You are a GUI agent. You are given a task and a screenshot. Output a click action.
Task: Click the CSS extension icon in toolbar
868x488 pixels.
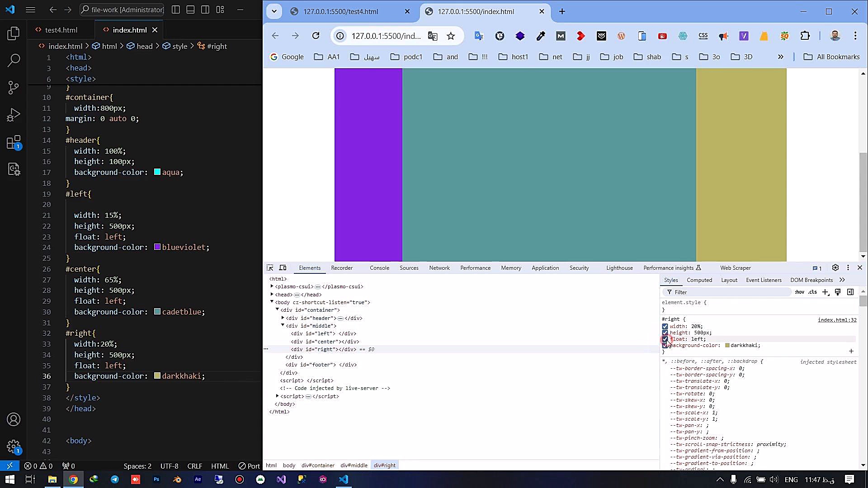coord(703,36)
